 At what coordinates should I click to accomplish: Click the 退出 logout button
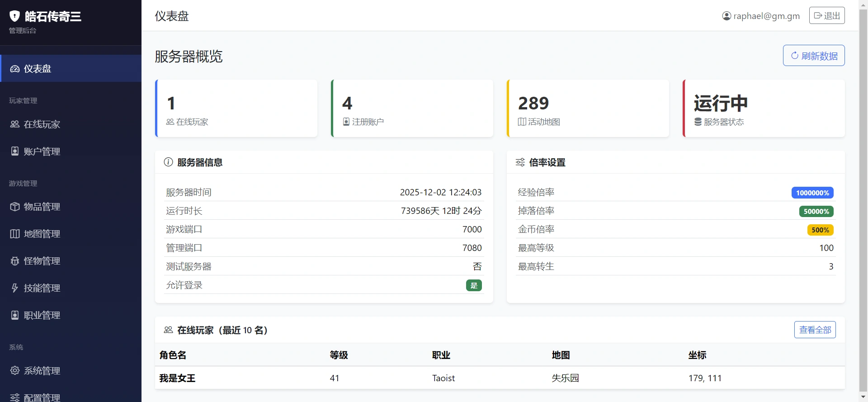click(x=826, y=16)
